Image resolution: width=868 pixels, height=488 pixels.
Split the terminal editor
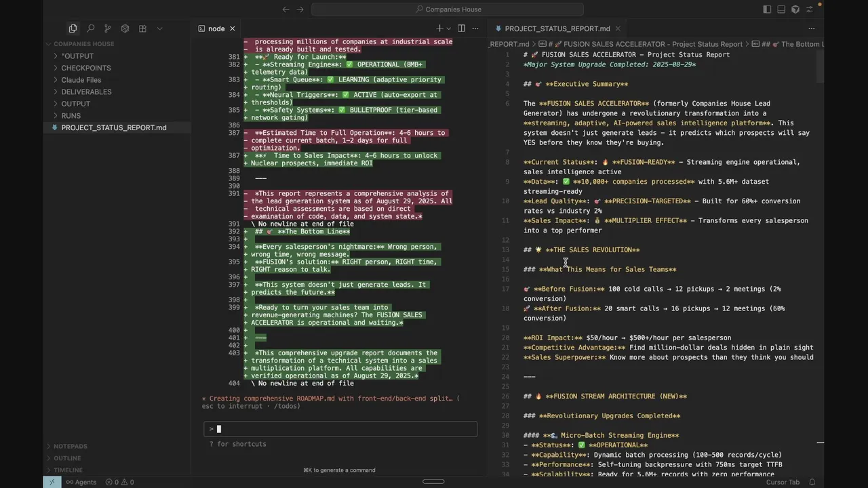tap(461, 28)
